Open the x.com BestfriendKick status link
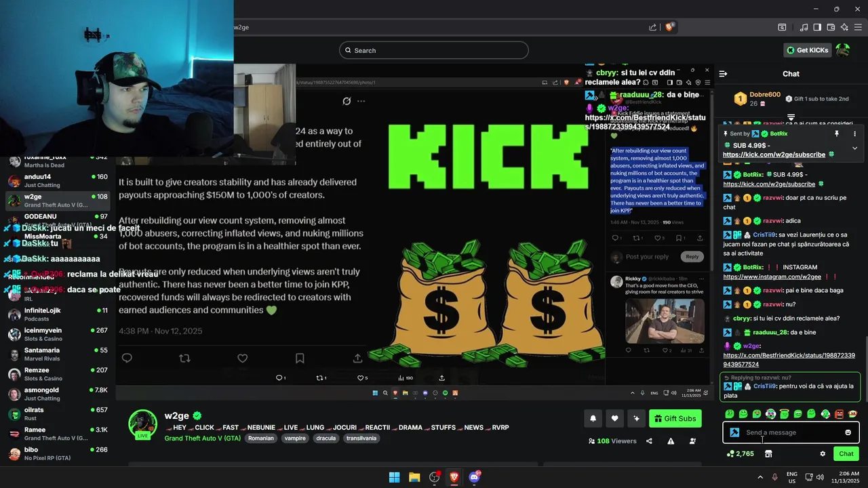This screenshot has width=868, height=488. pyautogui.click(x=789, y=360)
